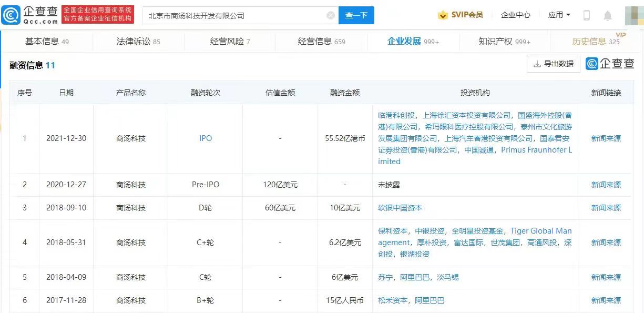644x313 pixels.
Task: Select the 企业发展 tab
Action: point(413,42)
